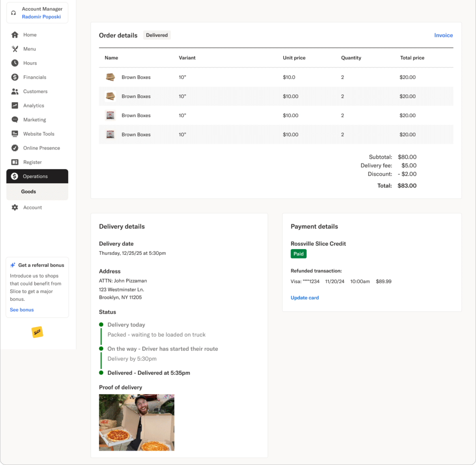Viewport: 476px width, 465px height.
Task: Go to Hours section
Action: click(30, 63)
